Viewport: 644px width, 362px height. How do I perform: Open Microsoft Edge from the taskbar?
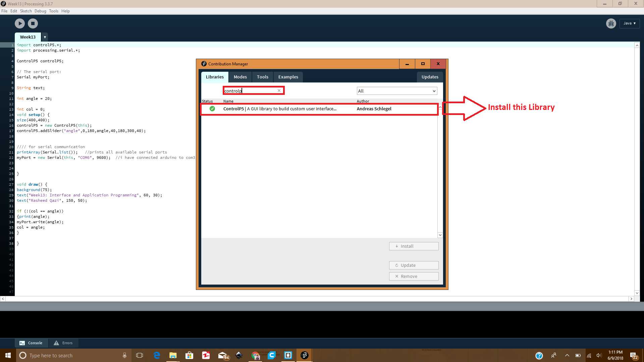pos(157,355)
